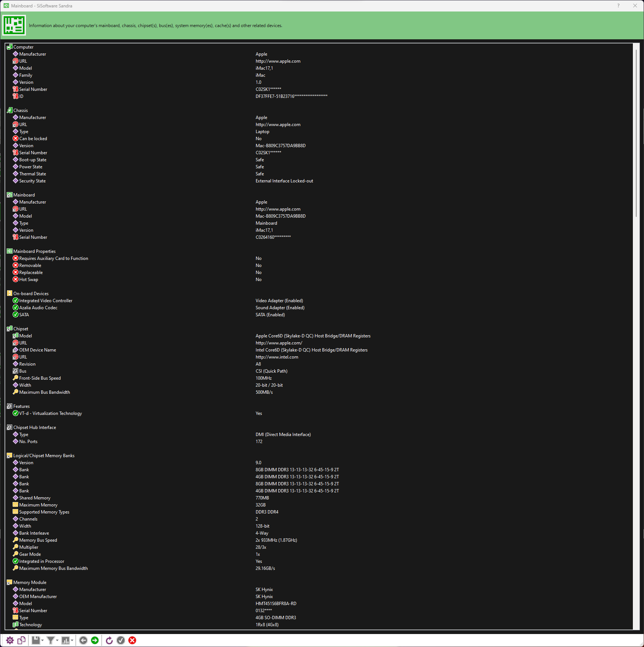Click the filter funnel icon
The image size is (644, 647).
(x=50, y=640)
